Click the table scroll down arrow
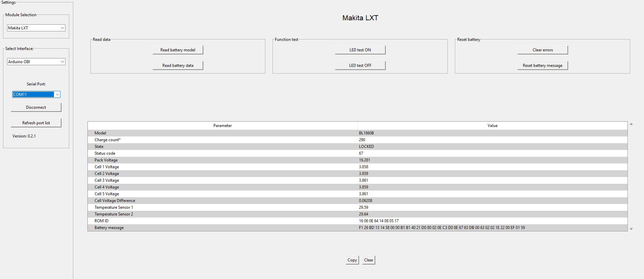Screen dimensions: 644x279 pos(631,229)
